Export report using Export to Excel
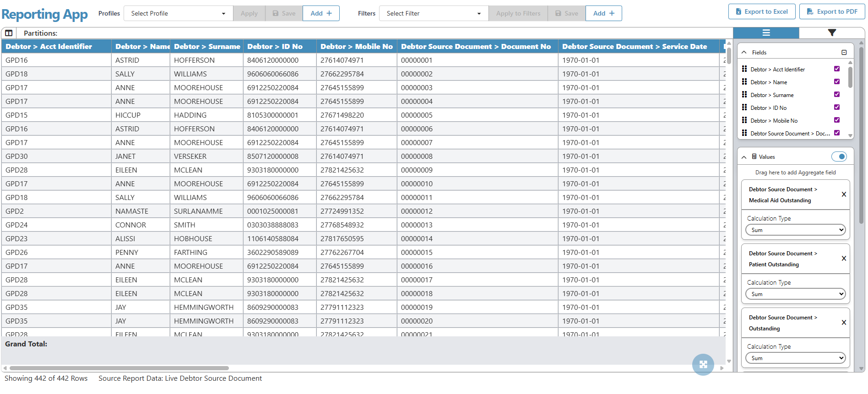This screenshot has height=394, width=868. [761, 12]
